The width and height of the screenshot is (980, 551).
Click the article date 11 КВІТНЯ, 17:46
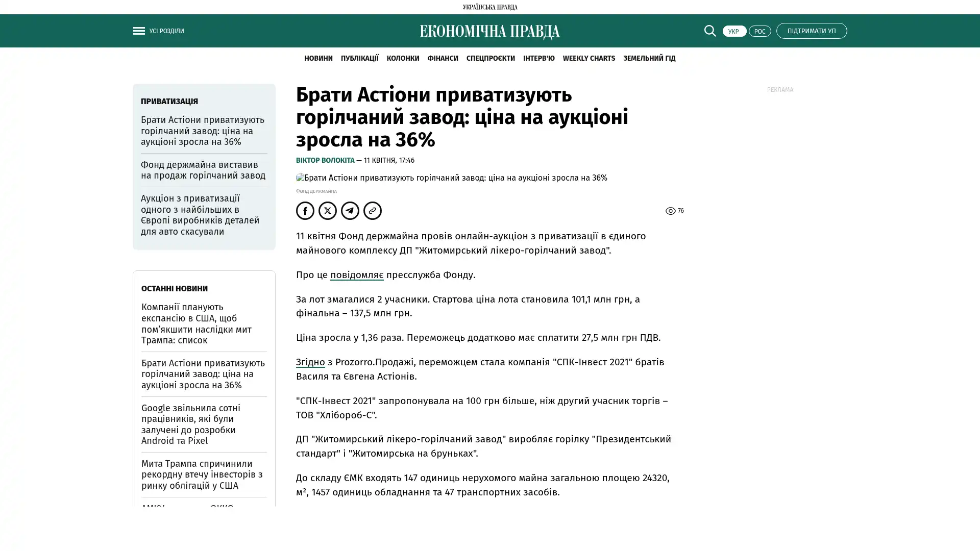(x=389, y=161)
